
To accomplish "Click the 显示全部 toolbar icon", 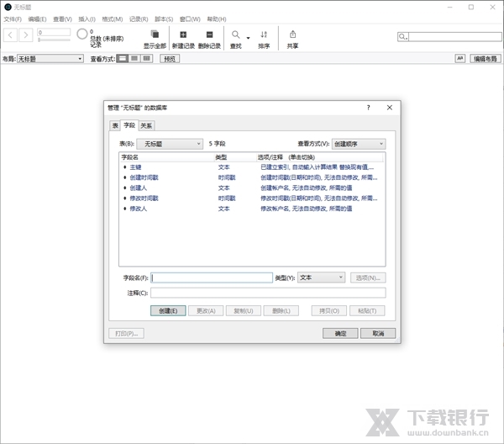I will pyautogui.click(x=155, y=34).
